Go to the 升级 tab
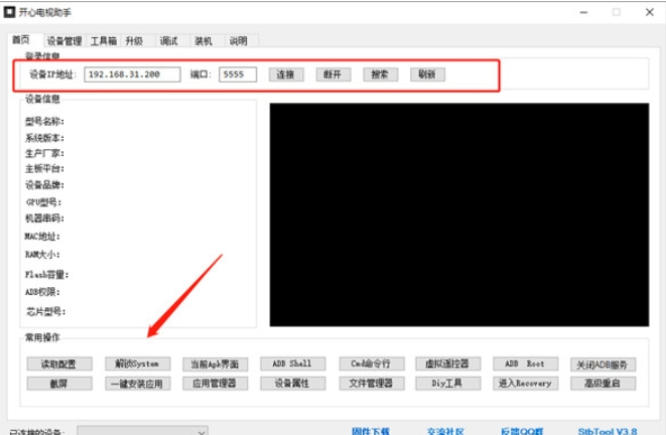The width and height of the screenshot is (666, 435). pyautogui.click(x=134, y=41)
